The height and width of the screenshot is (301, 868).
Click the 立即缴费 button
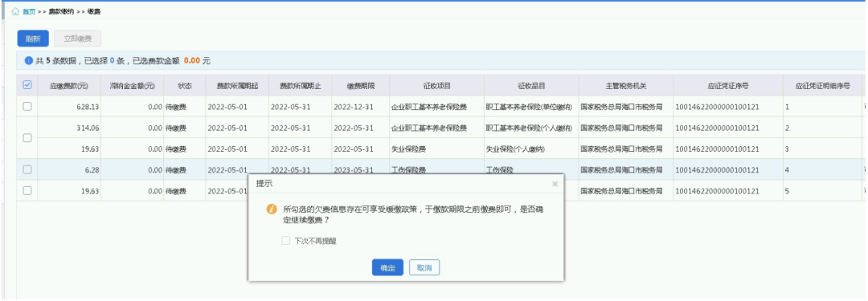click(77, 39)
